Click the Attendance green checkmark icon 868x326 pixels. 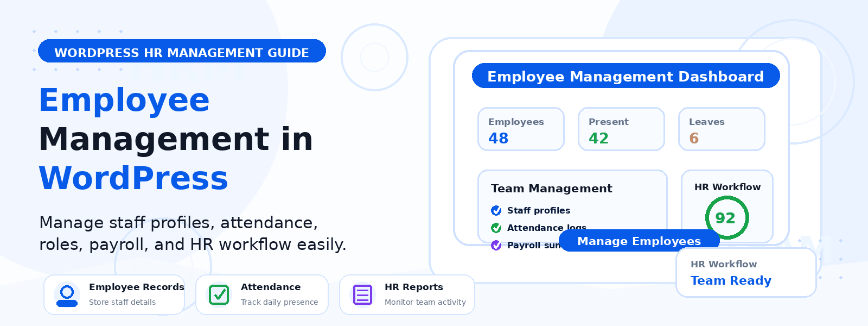[219, 295]
